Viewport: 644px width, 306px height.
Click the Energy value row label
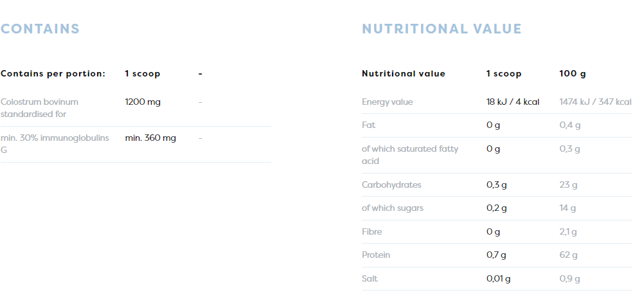coord(388,102)
